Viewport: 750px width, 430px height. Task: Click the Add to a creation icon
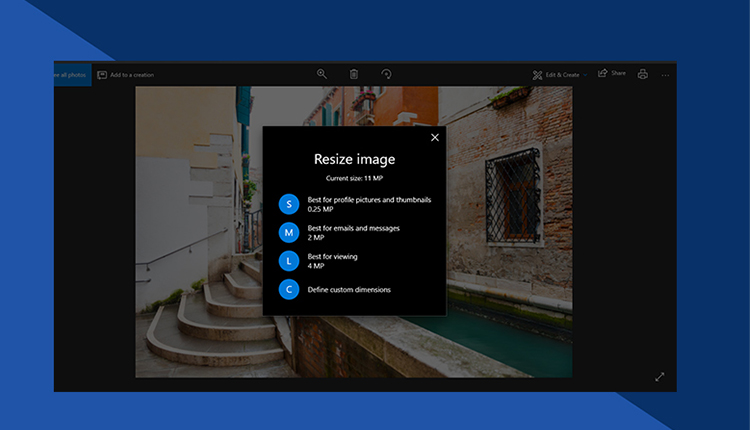coord(102,75)
